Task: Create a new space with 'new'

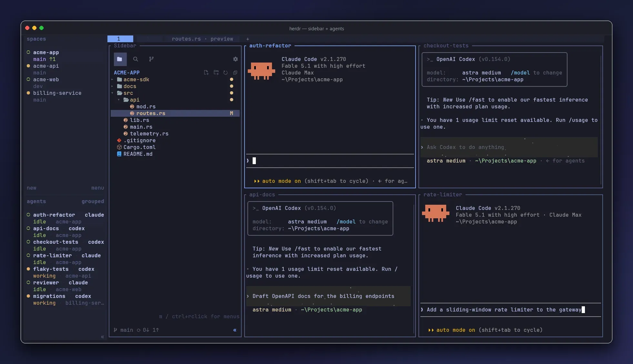Action: (31, 188)
